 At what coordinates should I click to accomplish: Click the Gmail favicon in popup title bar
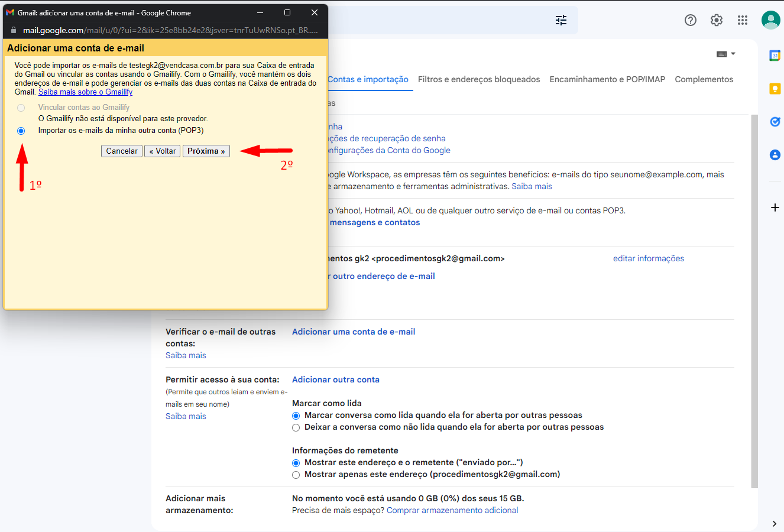click(x=10, y=12)
